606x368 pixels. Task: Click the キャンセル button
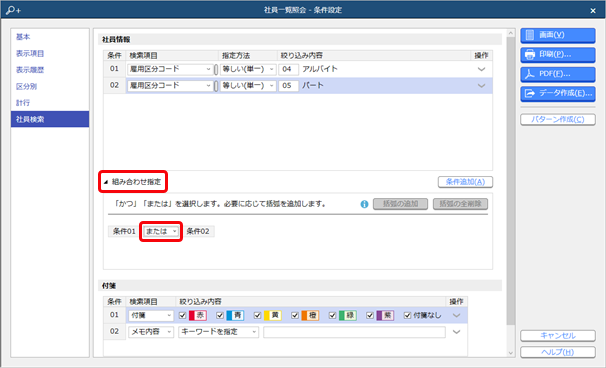558,336
